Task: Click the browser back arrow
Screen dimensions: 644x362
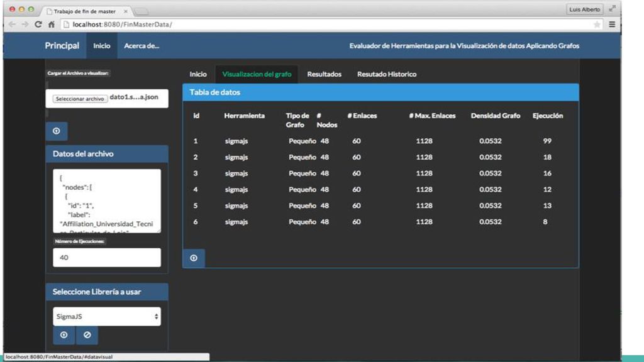Action: [x=13, y=25]
